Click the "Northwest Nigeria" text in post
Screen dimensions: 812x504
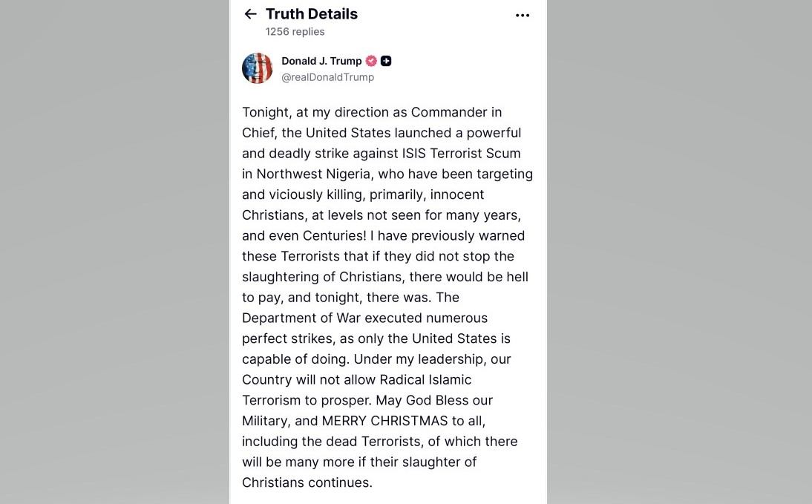point(310,174)
